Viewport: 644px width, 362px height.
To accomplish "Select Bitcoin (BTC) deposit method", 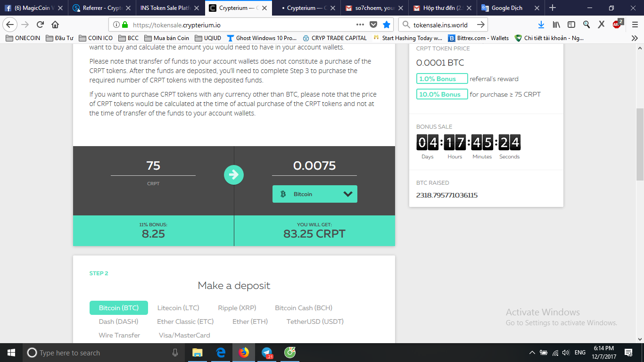I will 119,308.
